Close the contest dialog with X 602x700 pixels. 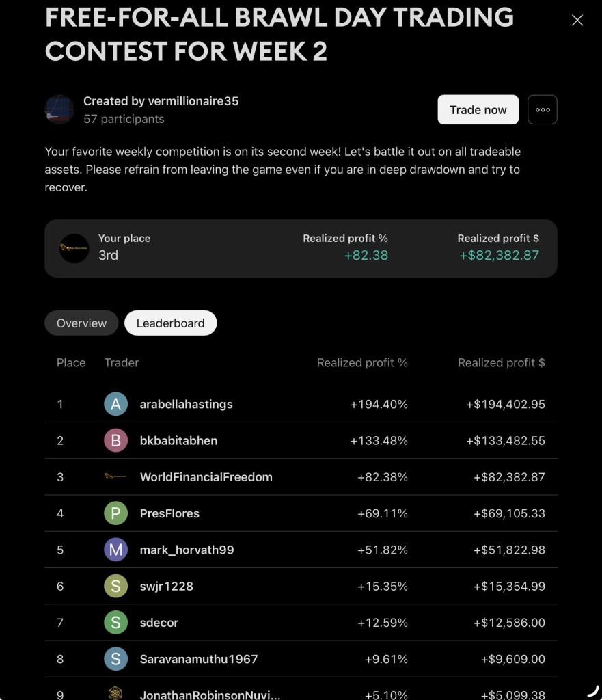(577, 20)
